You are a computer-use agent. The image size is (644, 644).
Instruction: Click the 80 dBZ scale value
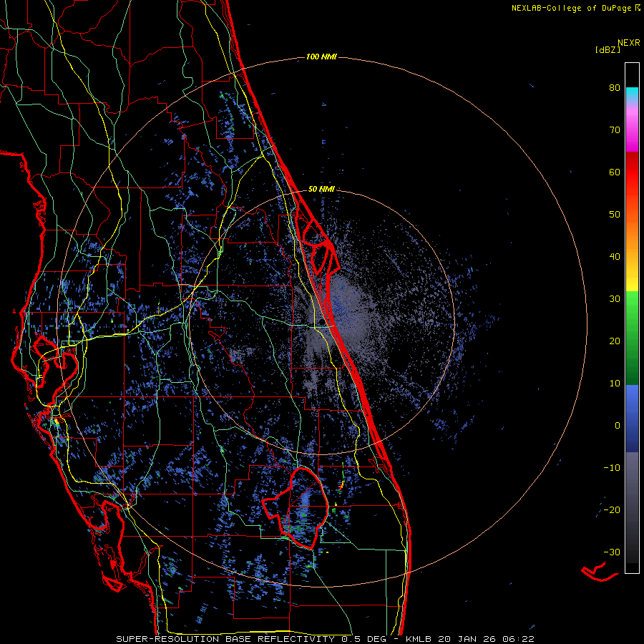click(615, 88)
